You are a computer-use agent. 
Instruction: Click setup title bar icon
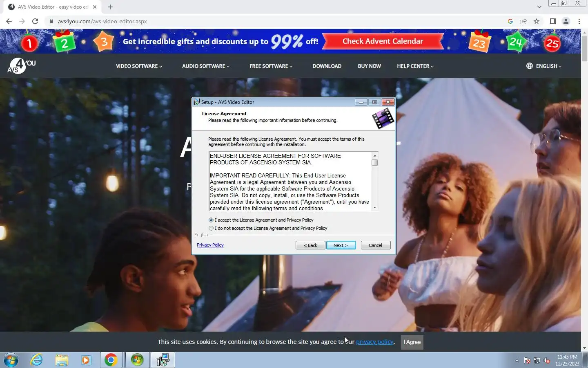[x=196, y=102]
